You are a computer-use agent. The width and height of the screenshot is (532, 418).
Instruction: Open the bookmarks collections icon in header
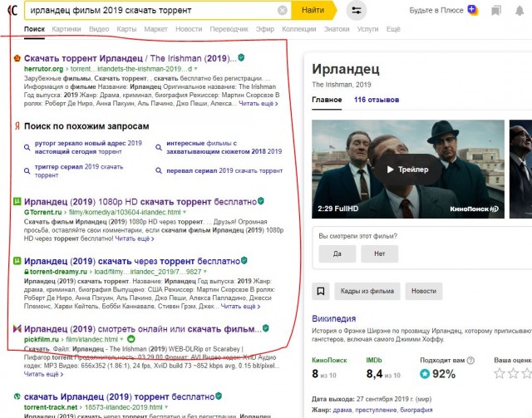pos(496,11)
